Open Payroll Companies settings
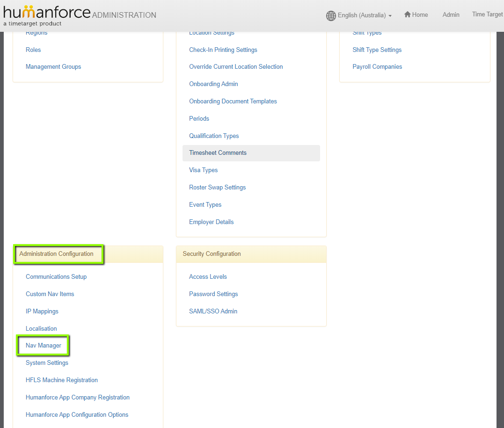504x428 pixels. pyautogui.click(x=377, y=66)
